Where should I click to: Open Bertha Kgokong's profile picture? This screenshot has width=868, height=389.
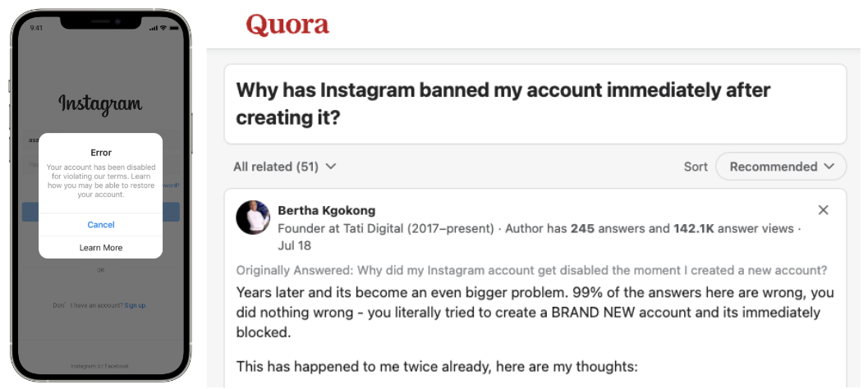tap(253, 217)
